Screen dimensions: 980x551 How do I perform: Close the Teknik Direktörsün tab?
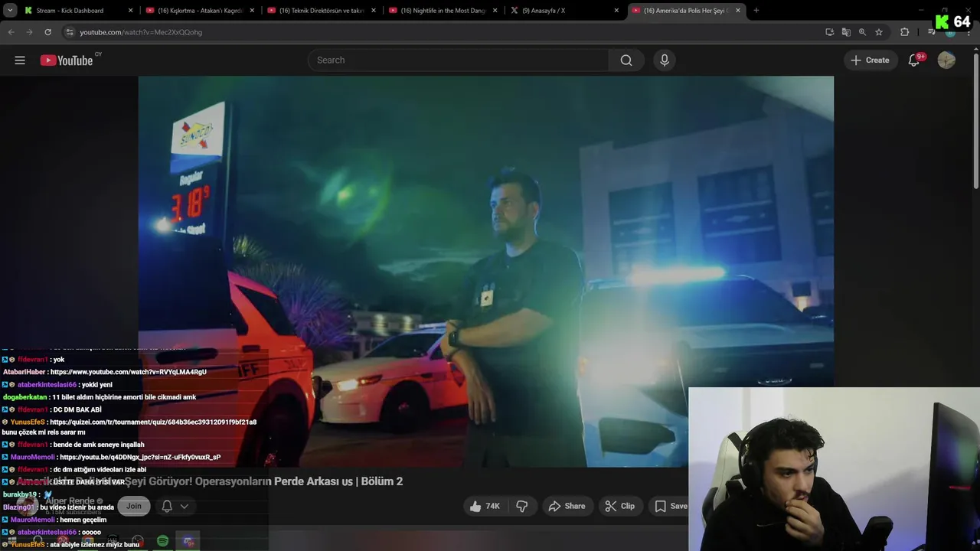[x=374, y=11]
